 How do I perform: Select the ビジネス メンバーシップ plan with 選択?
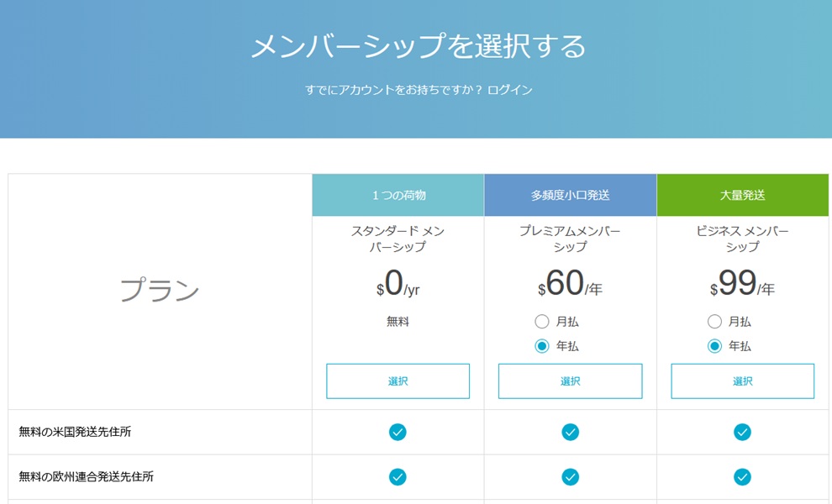(x=742, y=381)
